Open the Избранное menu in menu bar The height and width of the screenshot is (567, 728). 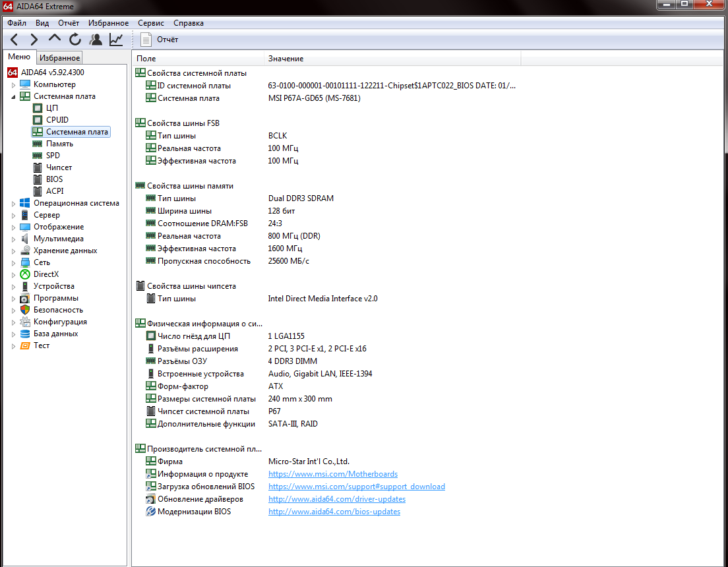click(x=109, y=23)
